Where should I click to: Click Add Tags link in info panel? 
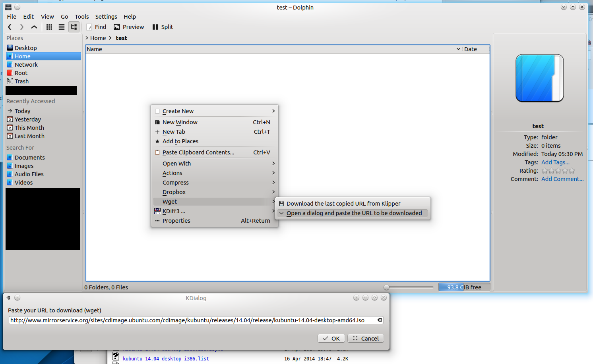coord(555,162)
